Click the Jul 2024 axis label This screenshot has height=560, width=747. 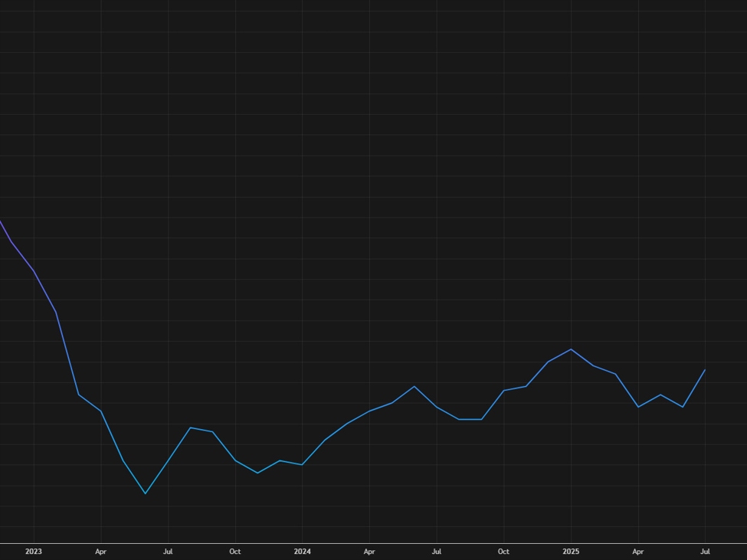point(437,551)
